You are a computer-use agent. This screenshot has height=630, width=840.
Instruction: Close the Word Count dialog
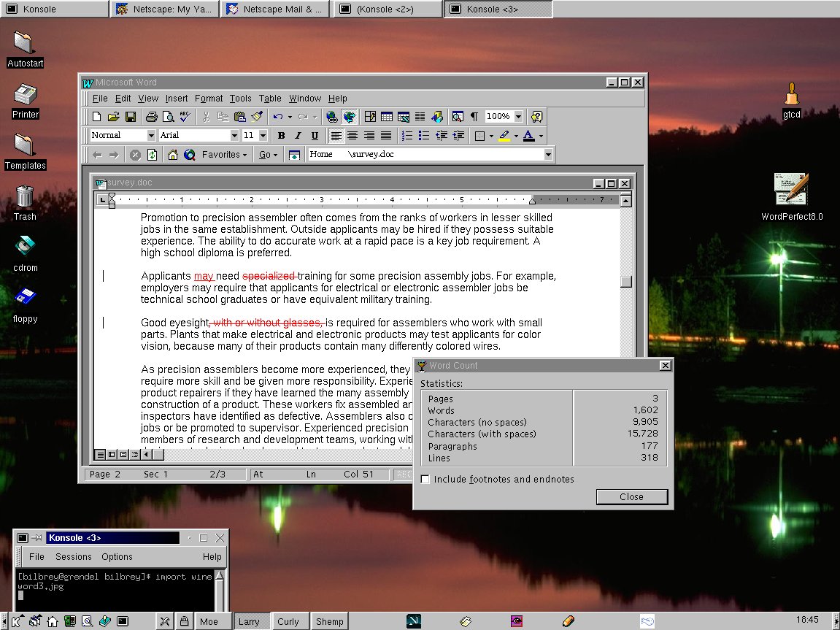point(631,497)
